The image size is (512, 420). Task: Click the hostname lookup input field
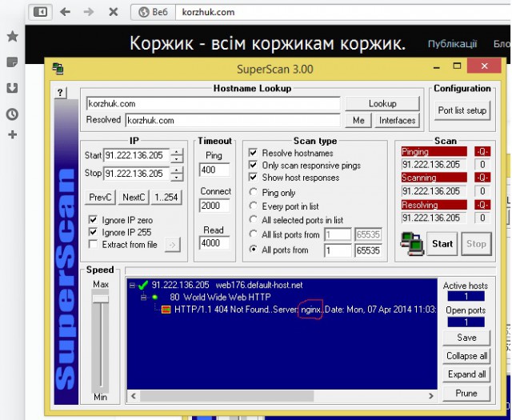tap(214, 104)
